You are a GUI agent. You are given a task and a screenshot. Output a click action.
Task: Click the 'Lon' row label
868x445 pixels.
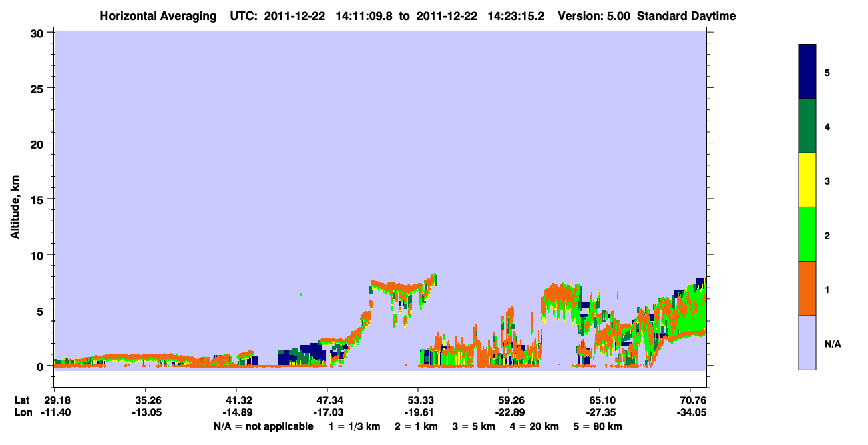coord(23,413)
